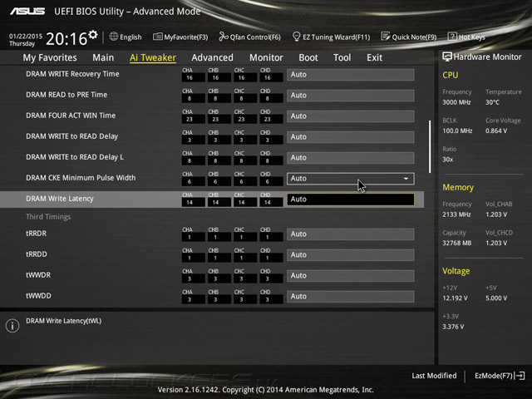Launch EZ Tuning Wizard bulb icon
Image resolution: width=532 pixels, height=399 pixels.
296,37
